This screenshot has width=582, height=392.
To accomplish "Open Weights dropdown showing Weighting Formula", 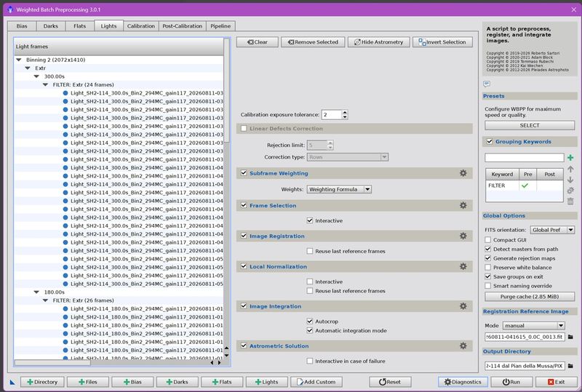I will [339, 189].
